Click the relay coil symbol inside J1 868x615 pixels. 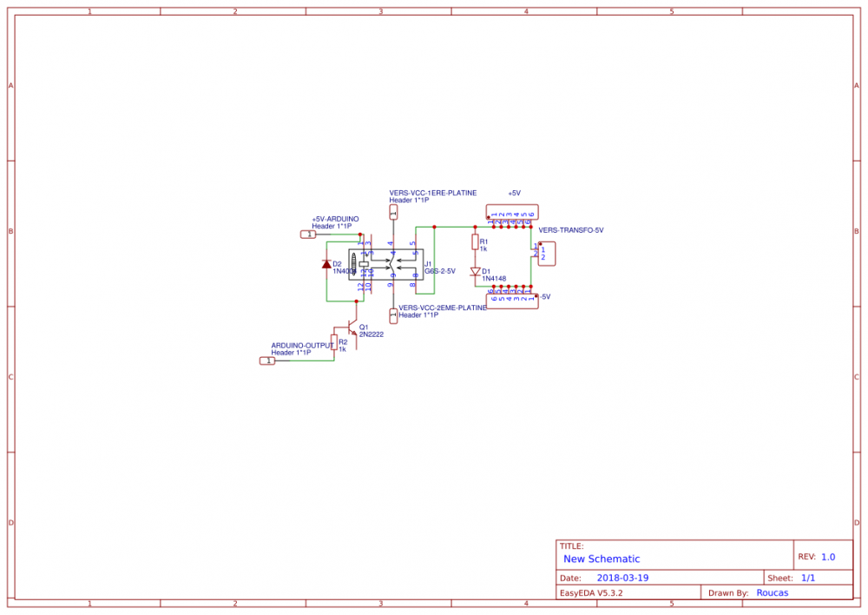(364, 264)
